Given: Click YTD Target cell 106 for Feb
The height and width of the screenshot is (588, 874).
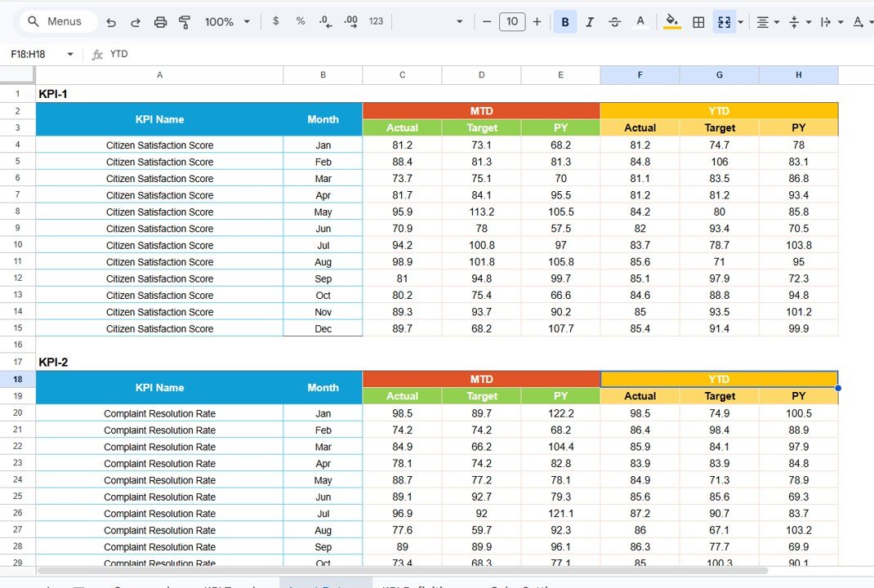Looking at the screenshot, I should pos(719,162).
